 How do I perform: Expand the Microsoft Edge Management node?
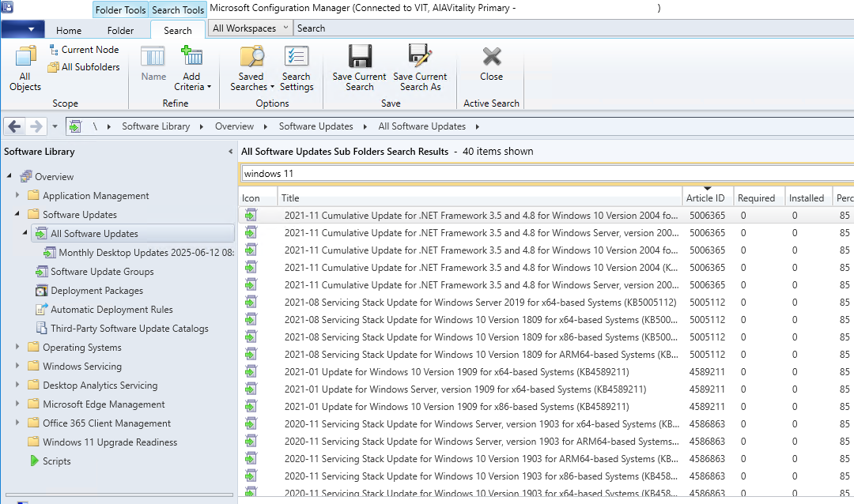[17, 404]
